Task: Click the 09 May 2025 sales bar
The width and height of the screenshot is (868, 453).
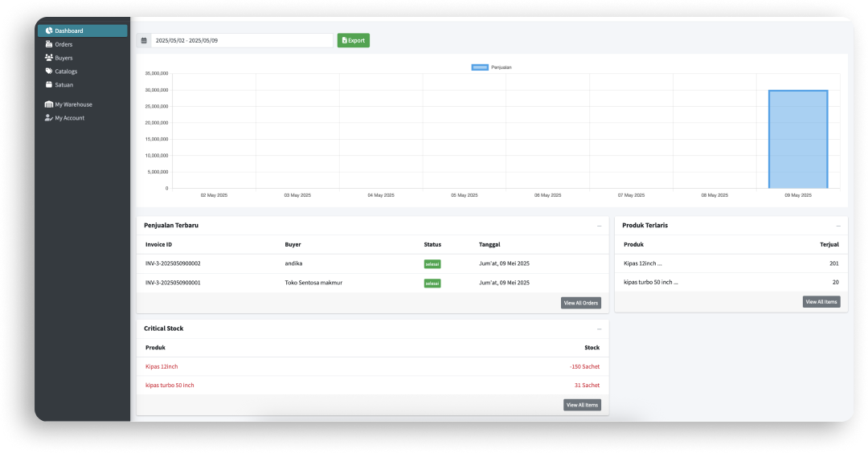Action: pos(798,139)
